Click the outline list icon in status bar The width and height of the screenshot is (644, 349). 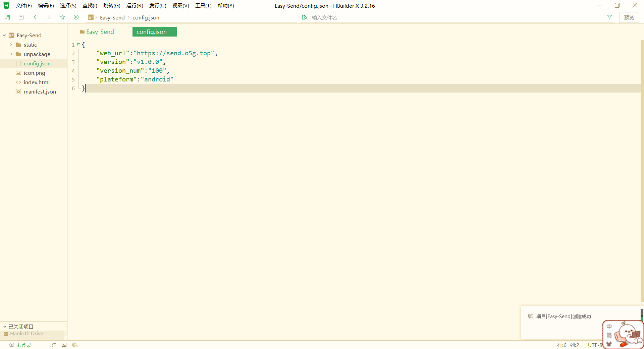pos(54,345)
